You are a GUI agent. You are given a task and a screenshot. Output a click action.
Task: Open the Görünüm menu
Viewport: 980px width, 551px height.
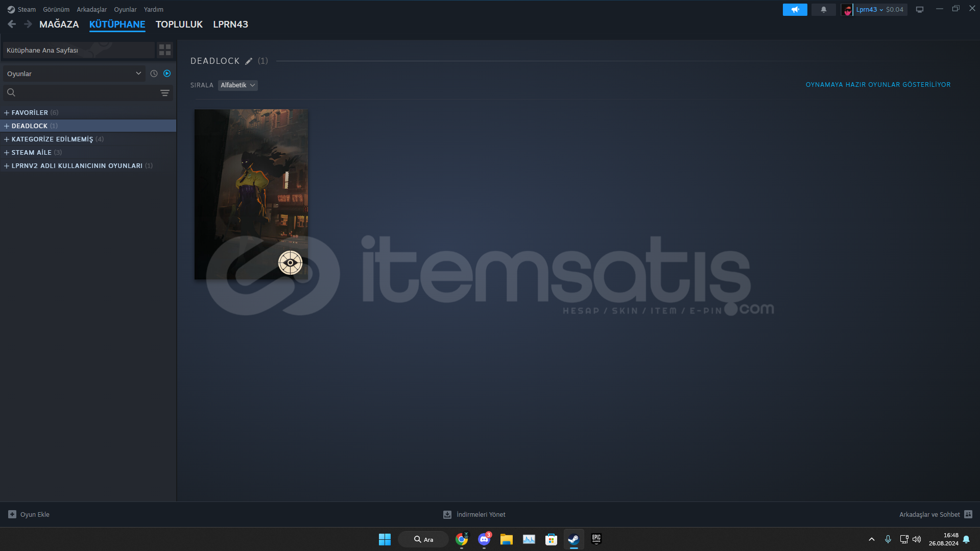56,9
